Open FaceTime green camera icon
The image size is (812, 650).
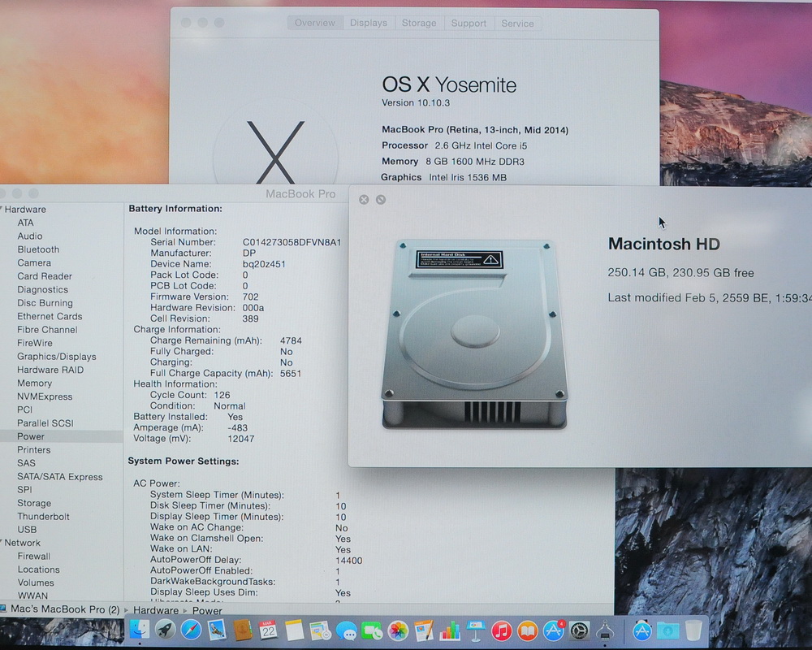(372, 630)
